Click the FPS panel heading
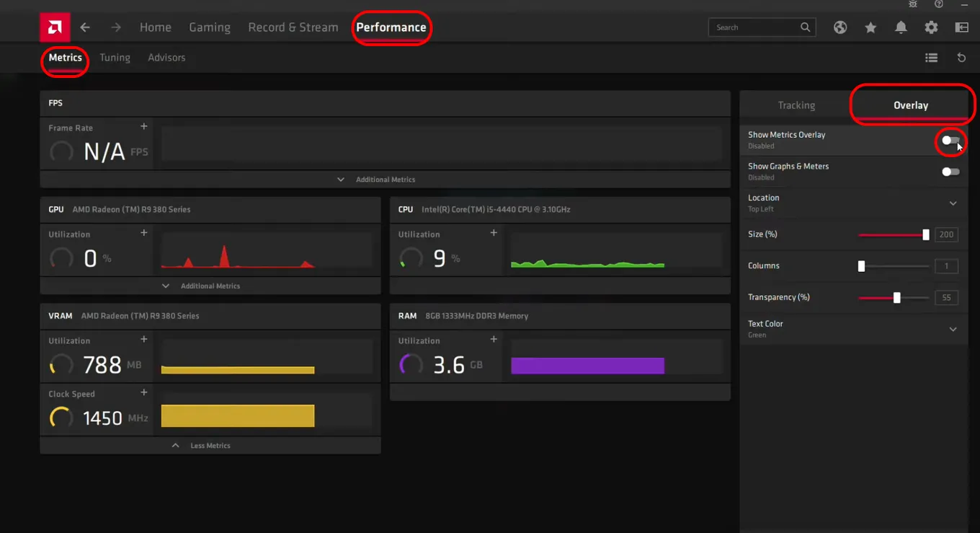 [x=55, y=103]
